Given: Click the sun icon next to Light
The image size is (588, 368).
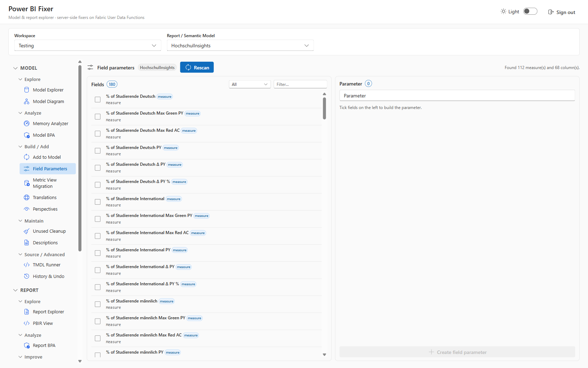Looking at the screenshot, I should (503, 12).
